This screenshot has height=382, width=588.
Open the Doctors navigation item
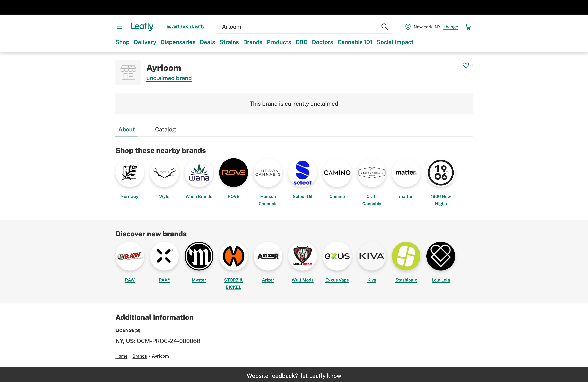point(322,42)
